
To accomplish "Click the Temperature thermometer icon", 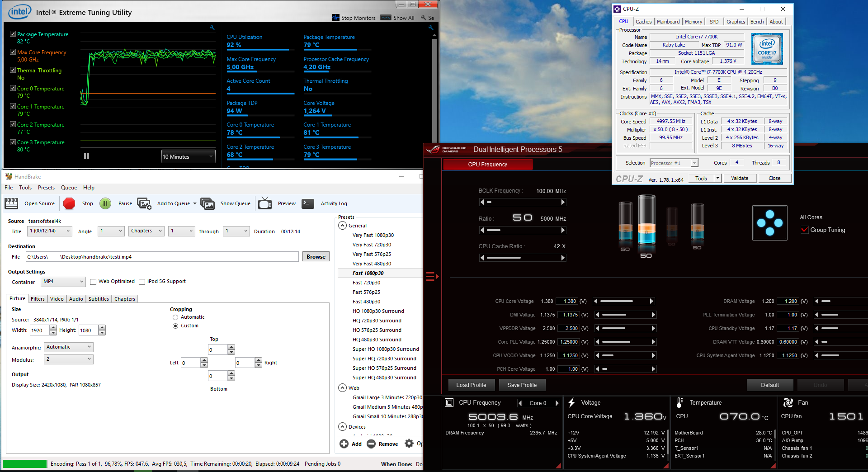I will (x=679, y=402).
